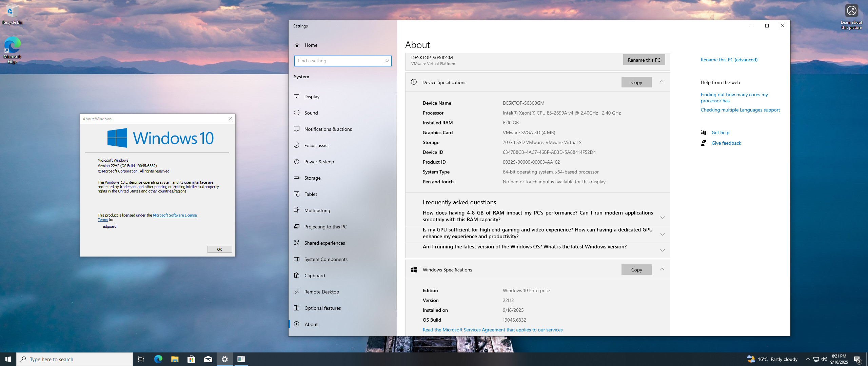Click the Get help chat icon
This screenshot has width=868, height=366.
pyautogui.click(x=704, y=133)
